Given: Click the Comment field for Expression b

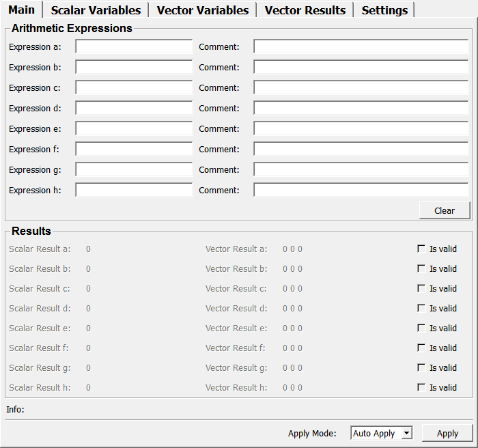Looking at the screenshot, I should [x=361, y=68].
